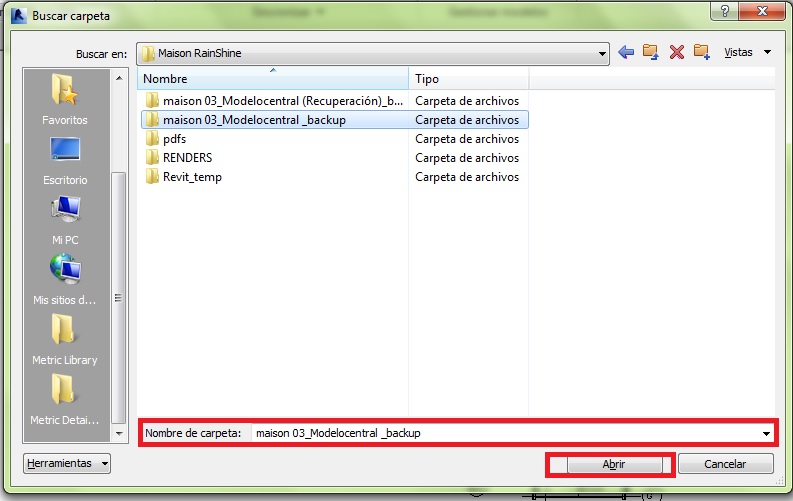Expand the Nombre de carpeta dropdown arrow
Viewport: 793px width, 501px height.
click(x=767, y=434)
